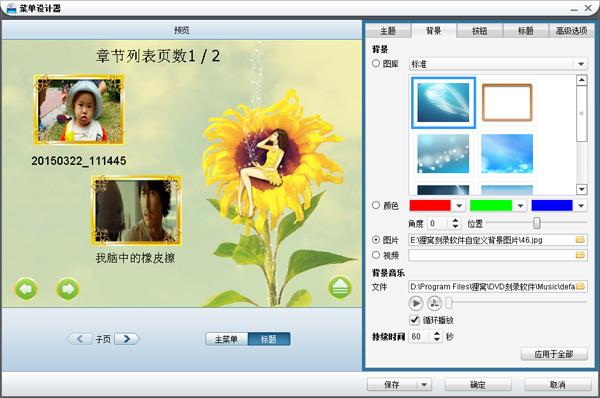Switch to the 主题 tab
Image resolution: width=600 pixels, height=398 pixels.
(x=388, y=31)
